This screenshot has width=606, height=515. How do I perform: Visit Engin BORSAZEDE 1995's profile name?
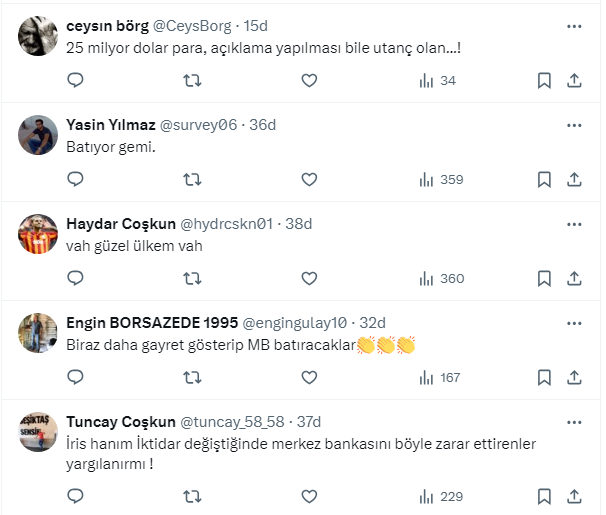pyautogui.click(x=151, y=323)
